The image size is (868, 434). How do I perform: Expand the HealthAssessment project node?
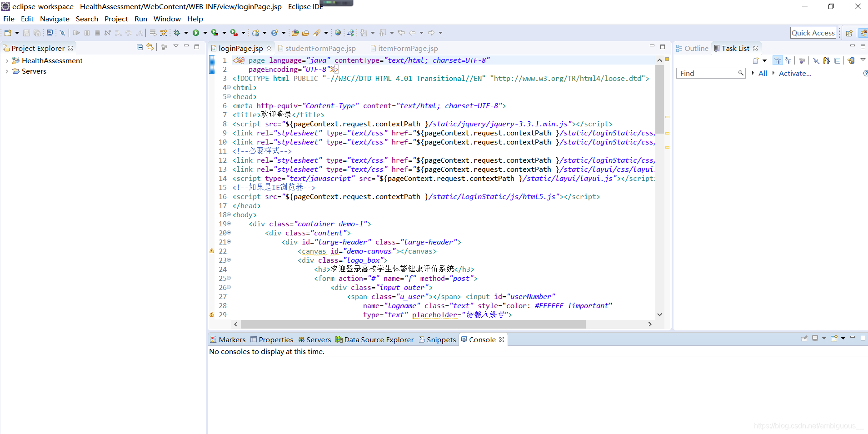(x=6, y=61)
